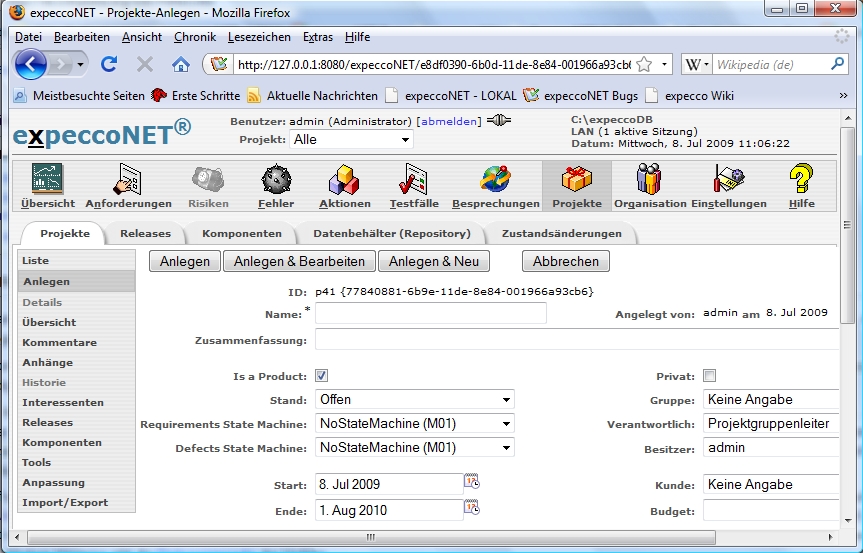Open the Übersicht overview icon

point(47,180)
